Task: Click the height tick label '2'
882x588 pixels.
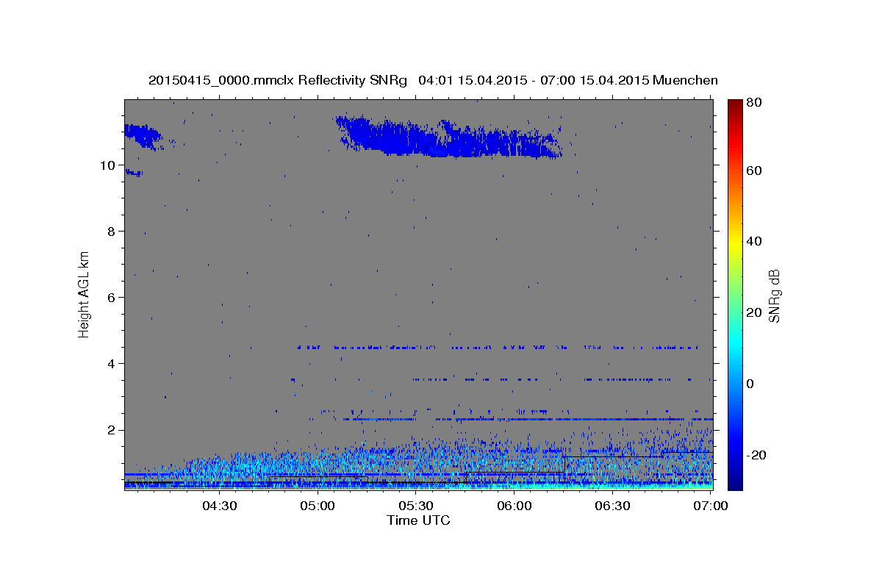Action: coord(111,430)
